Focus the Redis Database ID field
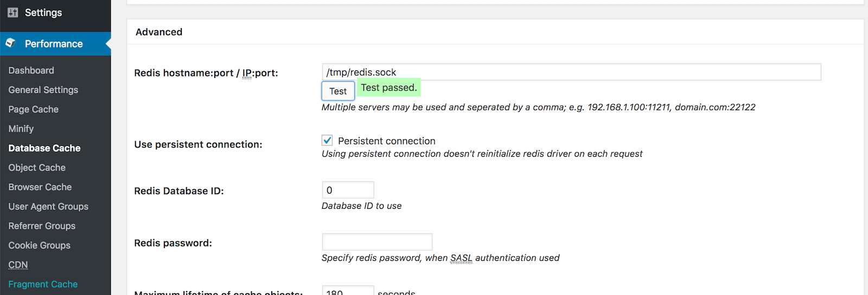The height and width of the screenshot is (295, 868). 348,190
